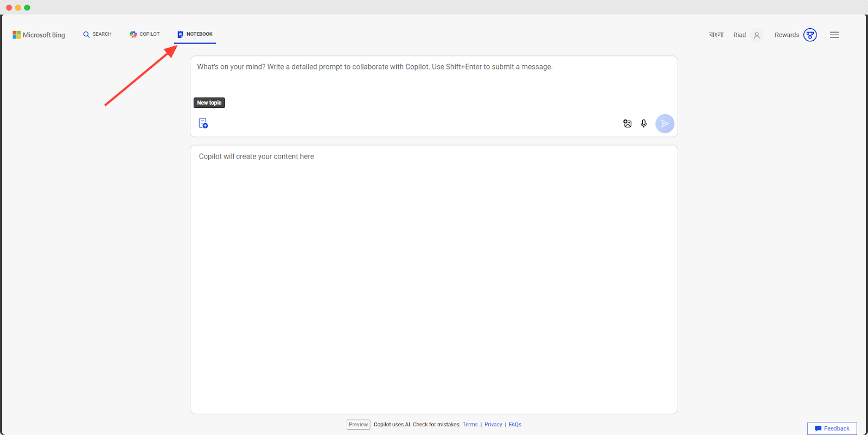This screenshot has height=435, width=868.
Task: Click the Bengali language link
Action: tap(716, 35)
